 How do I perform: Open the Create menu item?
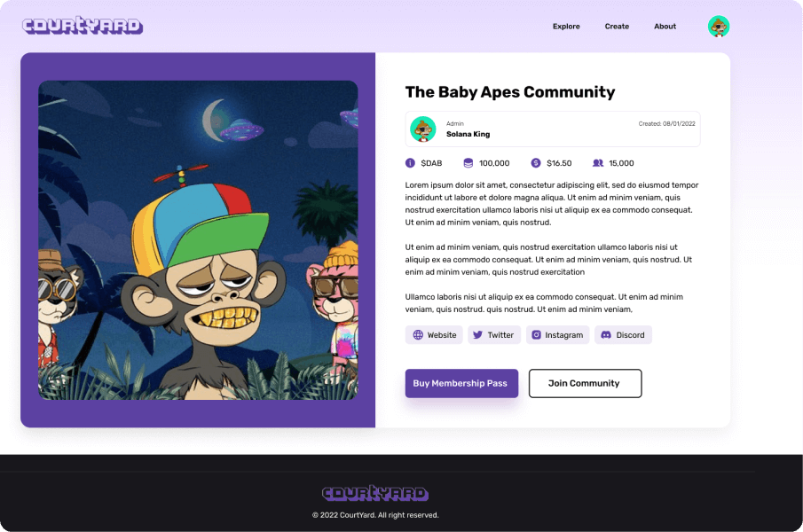coord(617,26)
